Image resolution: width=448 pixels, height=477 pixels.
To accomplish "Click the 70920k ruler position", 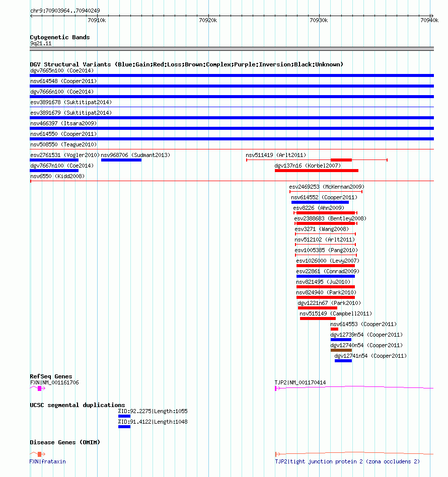I will pyautogui.click(x=208, y=21).
